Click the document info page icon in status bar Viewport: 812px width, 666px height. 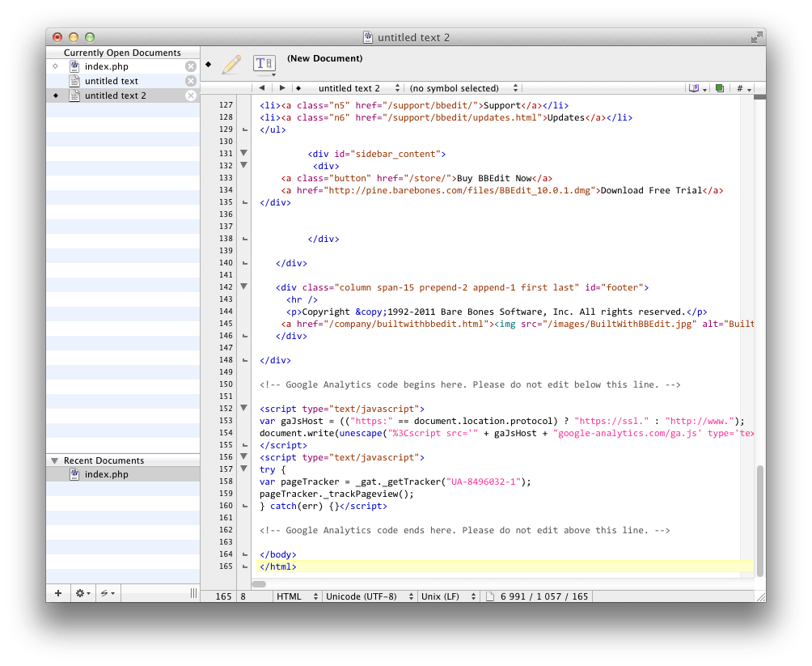(489, 596)
